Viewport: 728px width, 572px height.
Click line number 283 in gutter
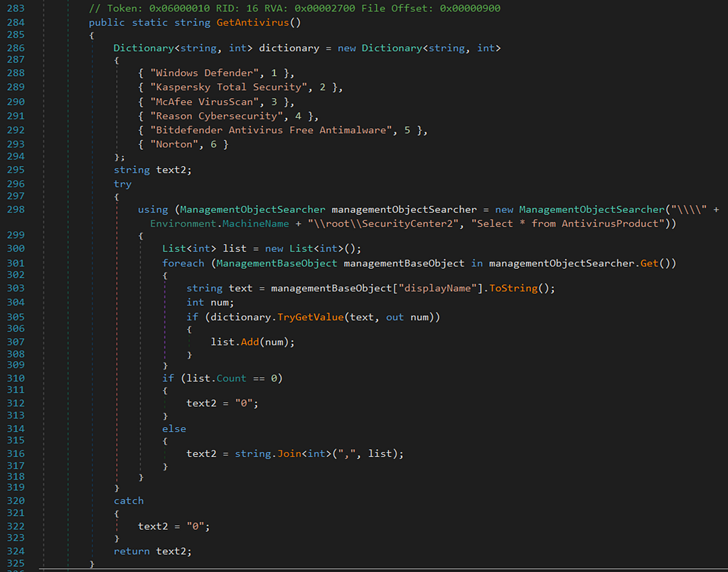coord(16,9)
